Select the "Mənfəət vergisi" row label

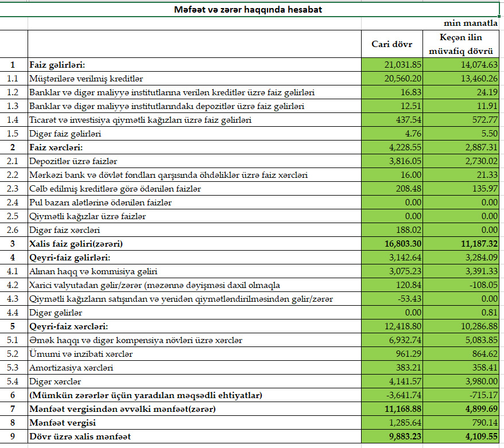61,423
